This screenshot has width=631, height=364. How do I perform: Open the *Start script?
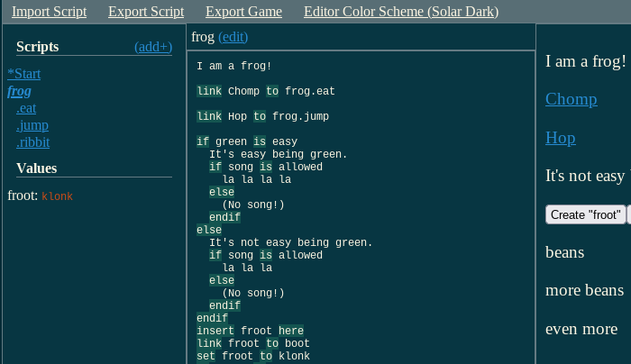coord(24,74)
